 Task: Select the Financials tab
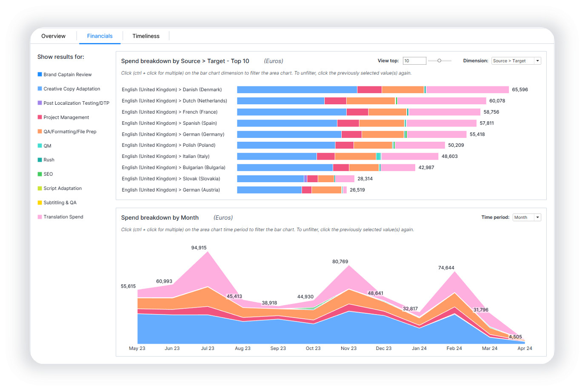(100, 36)
